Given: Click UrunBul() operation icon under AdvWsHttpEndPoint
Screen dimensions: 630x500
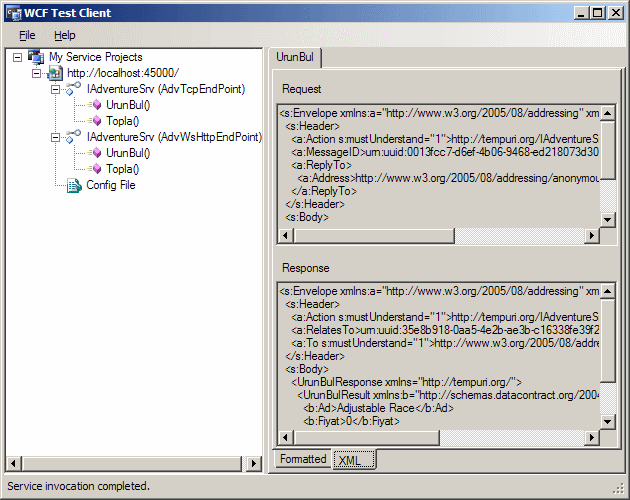Looking at the screenshot, I should (94, 153).
